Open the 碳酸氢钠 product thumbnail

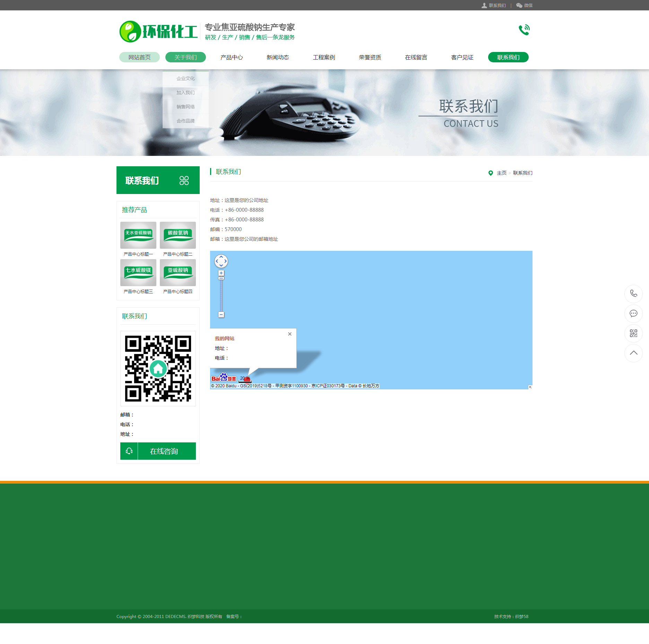click(178, 235)
